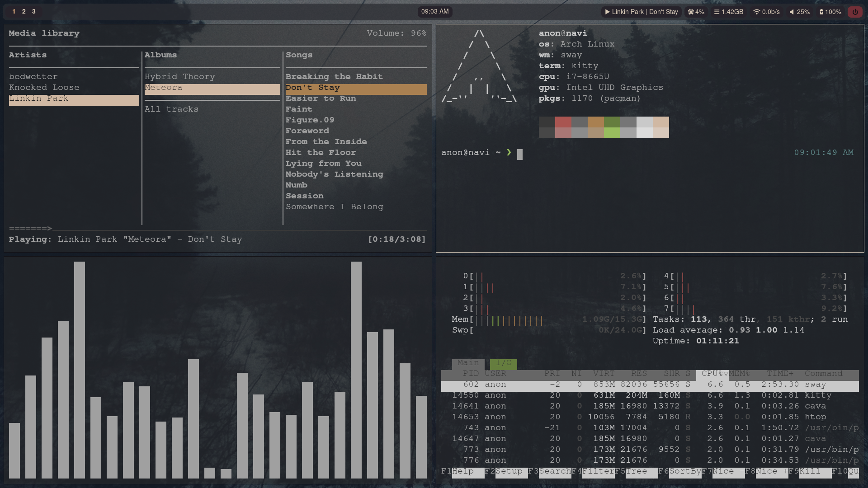Click the CPU 4% indicator
Screen dimensions: 868x488
click(696, 12)
